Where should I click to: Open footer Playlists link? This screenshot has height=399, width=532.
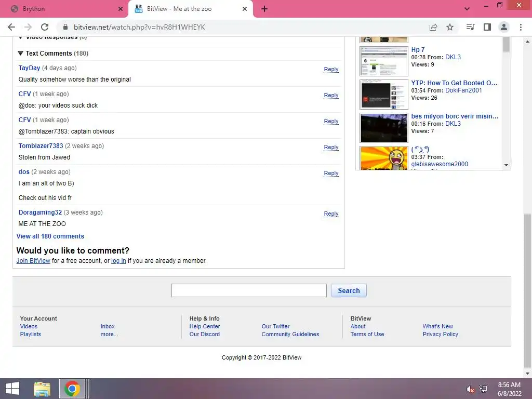(30, 334)
